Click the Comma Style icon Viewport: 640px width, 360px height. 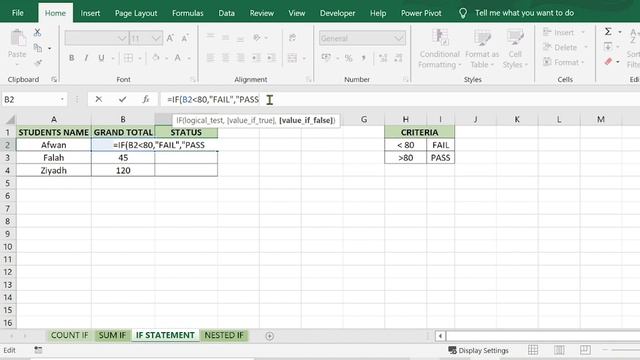363,58
